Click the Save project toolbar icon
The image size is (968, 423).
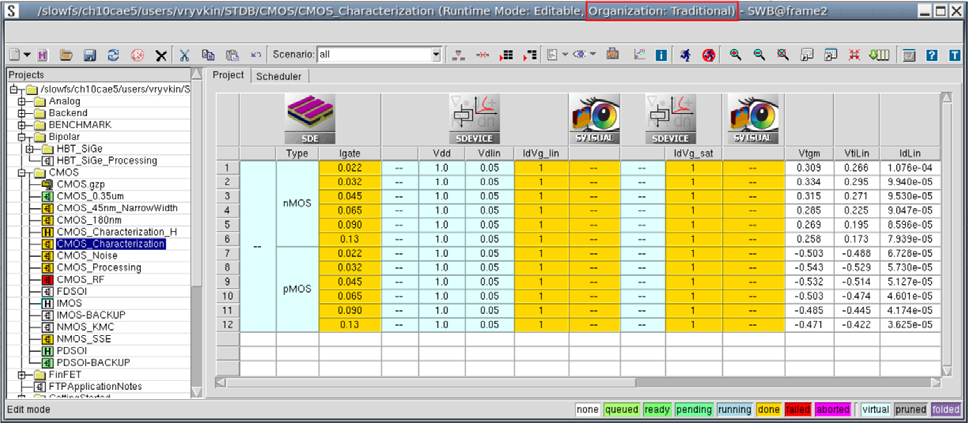click(x=89, y=54)
